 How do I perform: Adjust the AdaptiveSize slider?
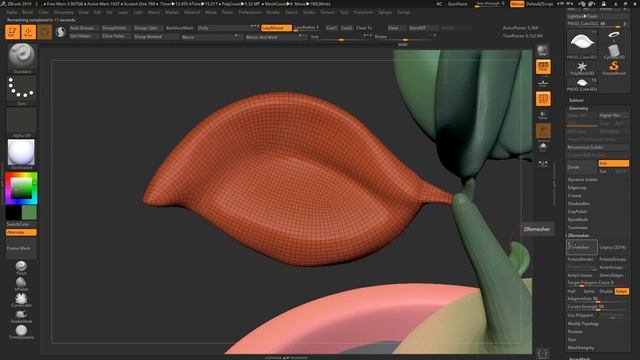pyautogui.click(x=598, y=299)
